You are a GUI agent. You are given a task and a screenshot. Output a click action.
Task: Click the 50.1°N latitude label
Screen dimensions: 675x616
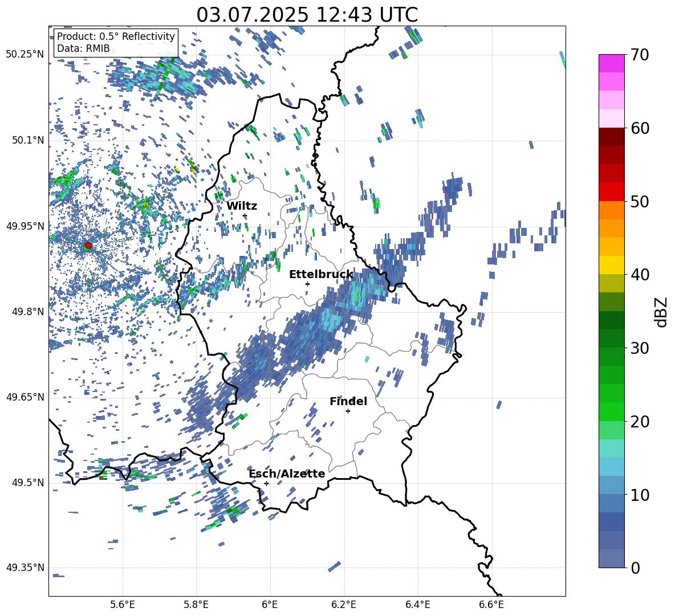point(27,141)
